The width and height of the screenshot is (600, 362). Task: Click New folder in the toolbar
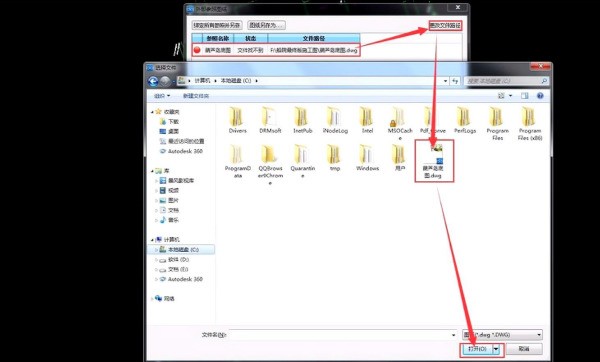coord(196,96)
